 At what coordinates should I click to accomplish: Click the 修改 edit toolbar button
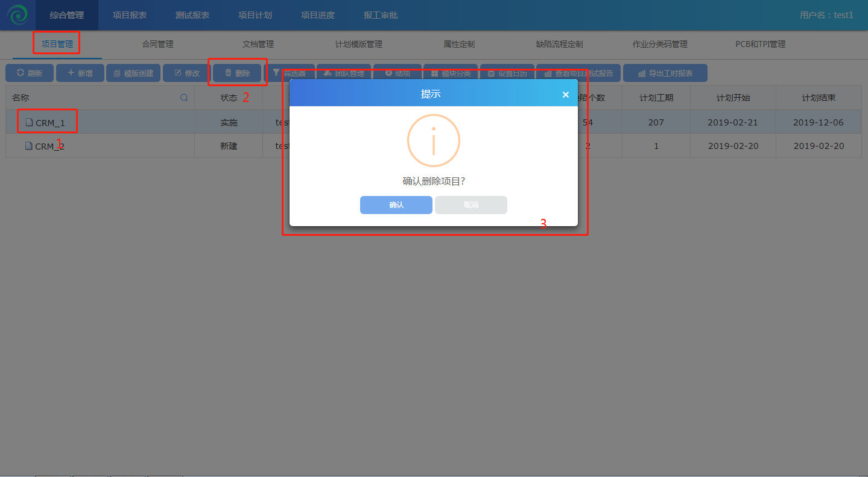pyautogui.click(x=187, y=73)
